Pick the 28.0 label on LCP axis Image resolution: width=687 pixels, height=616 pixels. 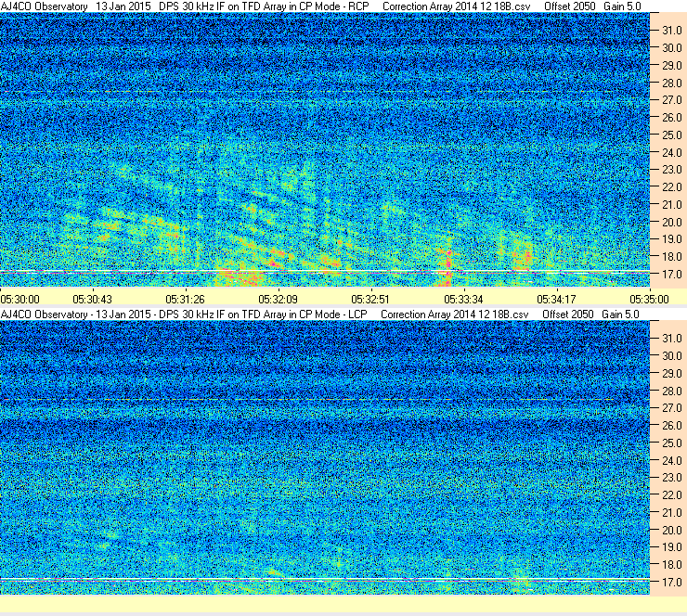pyautogui.click(x=672, y=391)
